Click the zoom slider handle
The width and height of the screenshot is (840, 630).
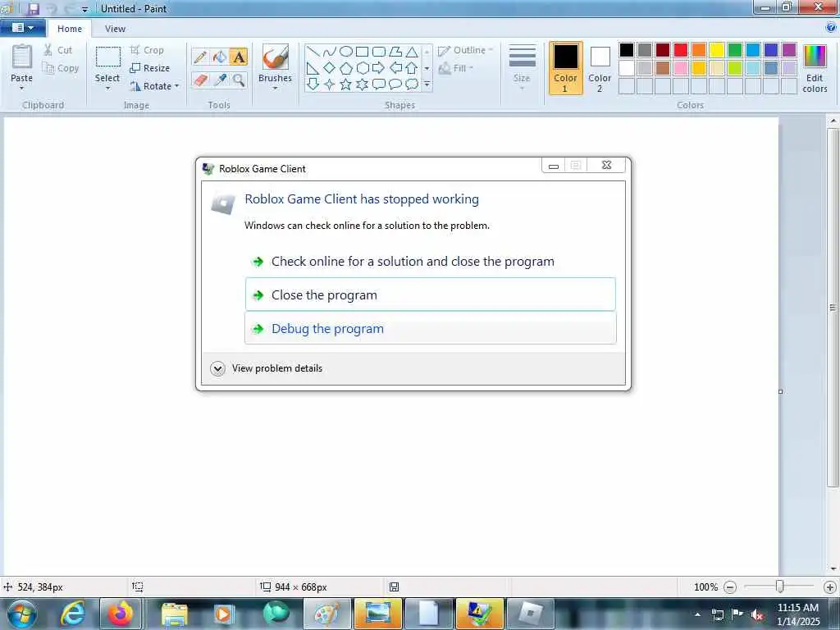[780, 587]
